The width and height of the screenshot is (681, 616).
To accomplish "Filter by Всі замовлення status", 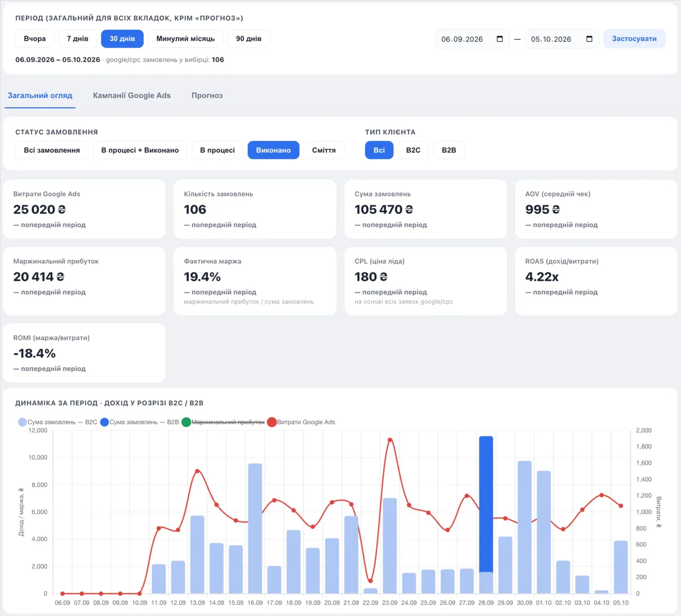I will pyautogui.click(x=52, y=150).
